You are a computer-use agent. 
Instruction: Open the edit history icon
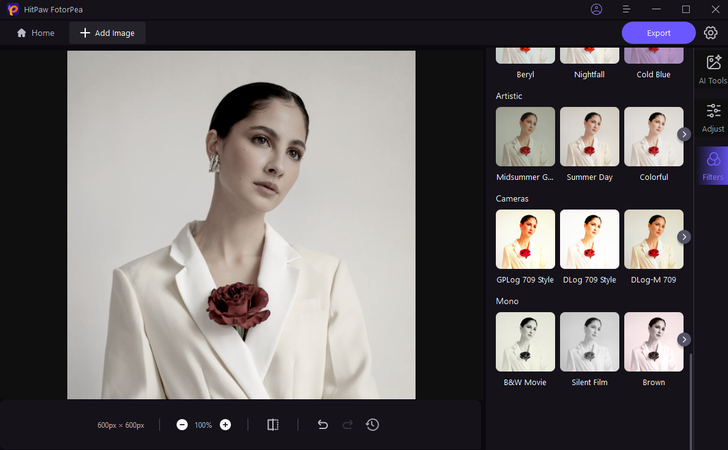[x=372, y=425]
